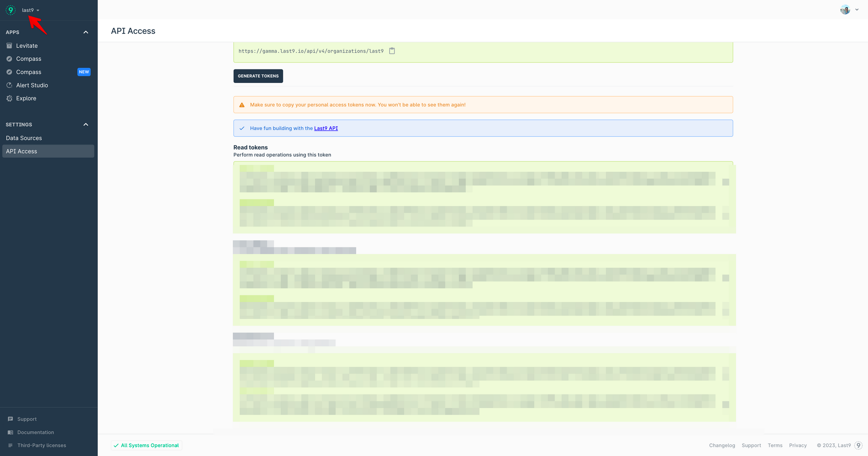Image resolution: width=868 pixels, height=456 pixels.
Task: Select API Access in settings menu
Action: pyautogui.click(x=21, y=151)
